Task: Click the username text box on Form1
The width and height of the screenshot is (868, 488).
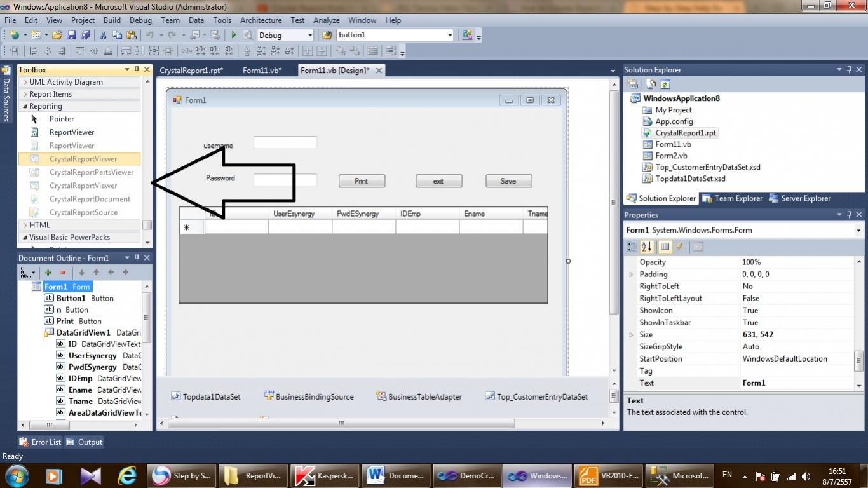Action: click(285, 142)
